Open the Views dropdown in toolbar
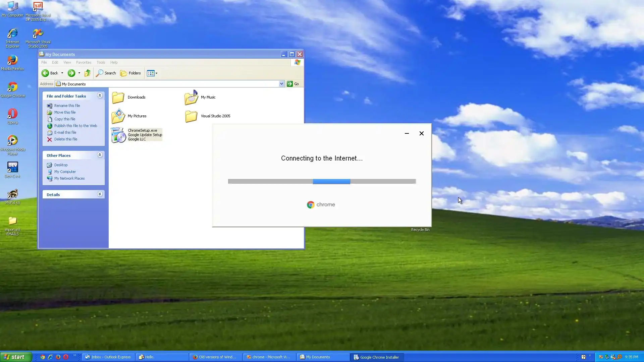 (x=152, y=73)
